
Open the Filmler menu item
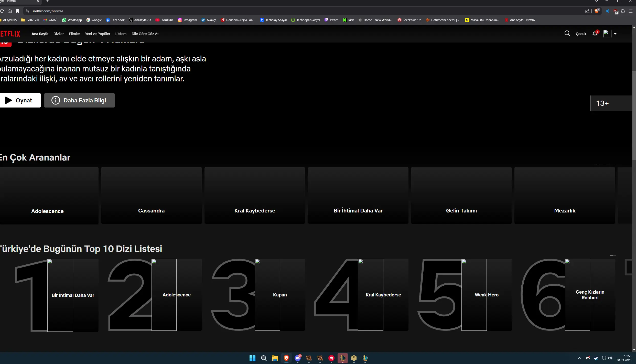(x=74, y=34)
